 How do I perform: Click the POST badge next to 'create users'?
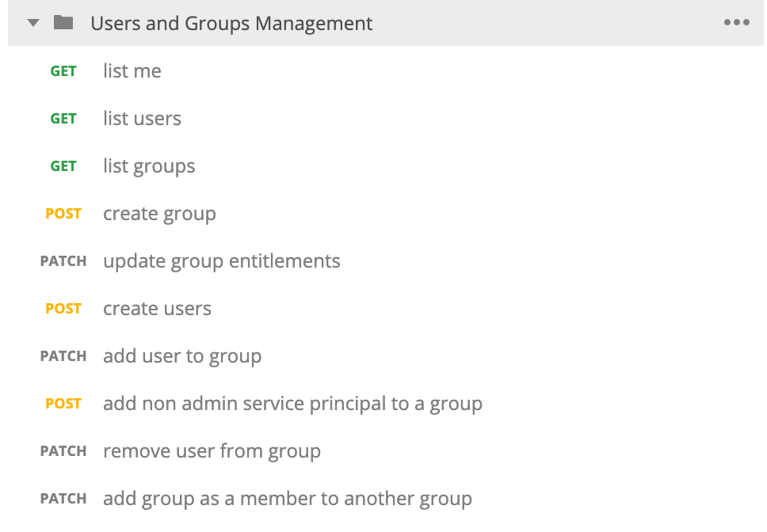click(63, 309)
